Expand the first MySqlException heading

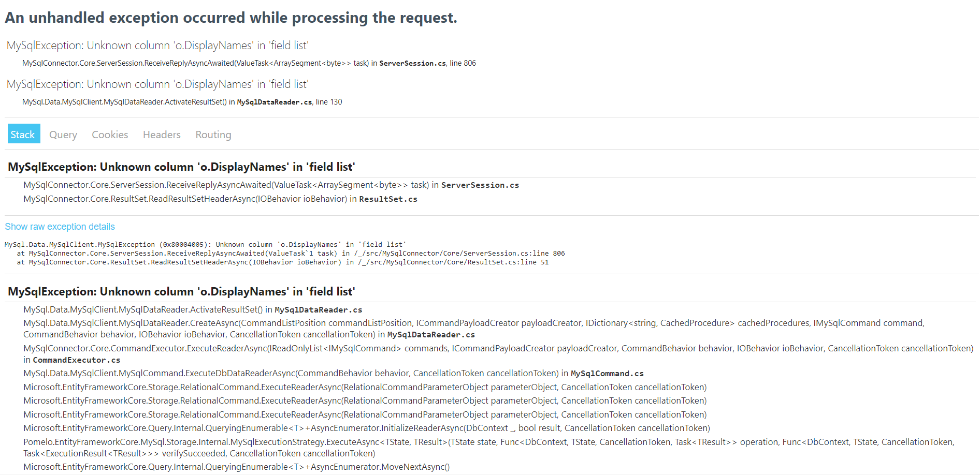coord(181,167)
